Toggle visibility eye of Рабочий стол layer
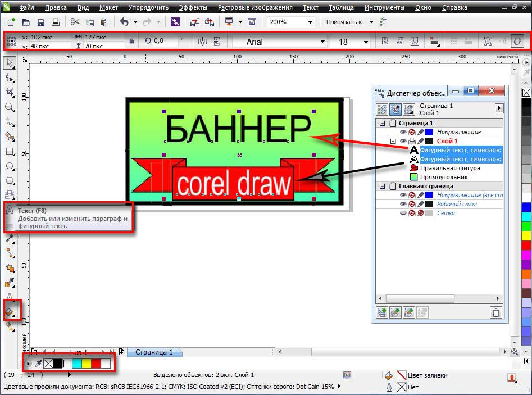The image size is (532, 395). point(403,204)
